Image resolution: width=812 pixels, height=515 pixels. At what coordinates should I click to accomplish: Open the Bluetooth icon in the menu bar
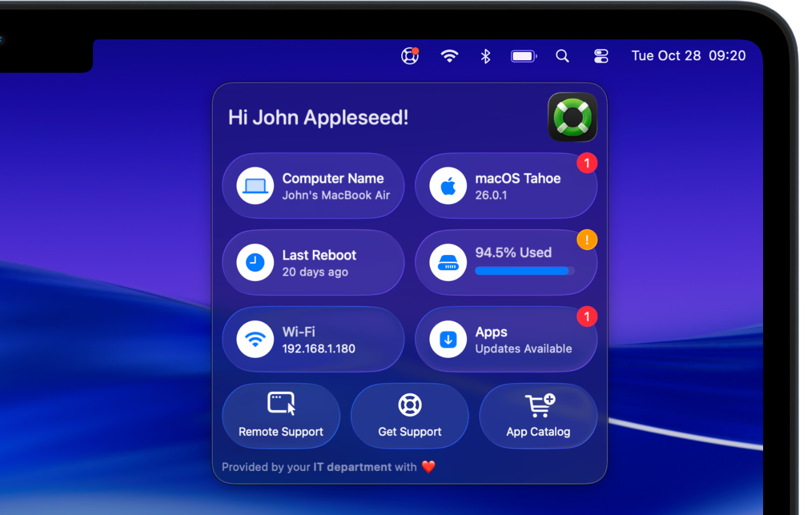pyautogui.click(x=485, y=55)
